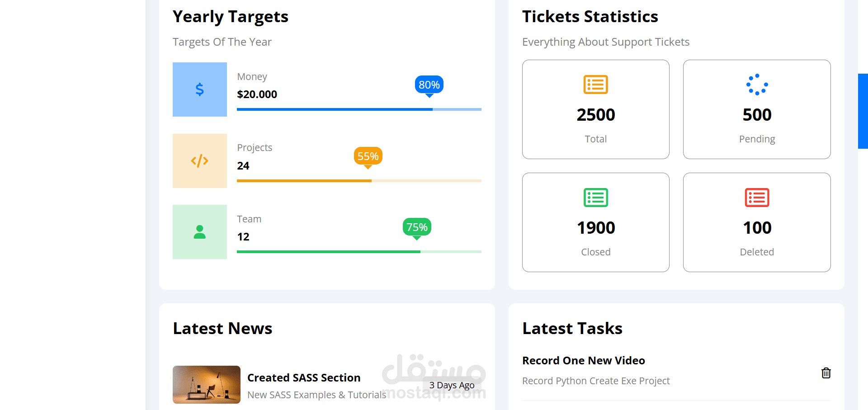868x410 pixels.
Task: Click the 80% Money tooltip badge
Action: tap(429, 85)
